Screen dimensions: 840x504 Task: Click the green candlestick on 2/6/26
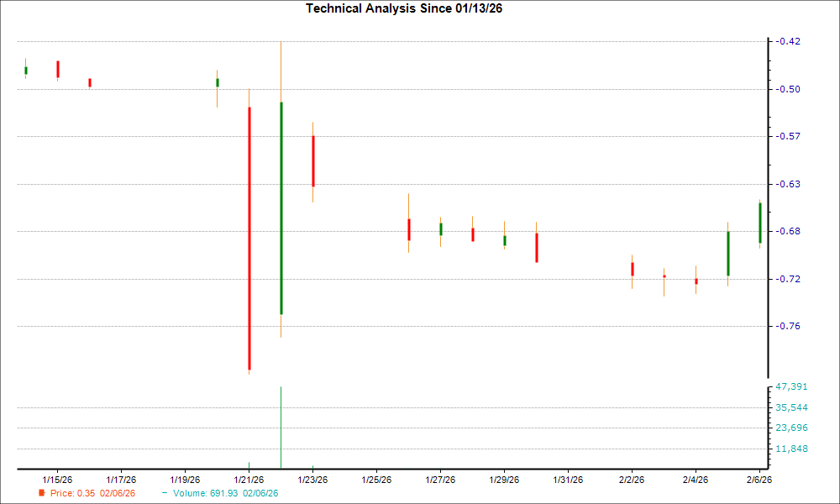tap(759, 223)
